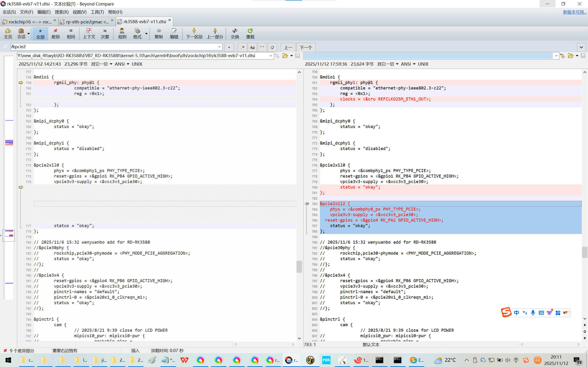
Task: Click 下一个 (Find next) button
Action: pos(306,47)
